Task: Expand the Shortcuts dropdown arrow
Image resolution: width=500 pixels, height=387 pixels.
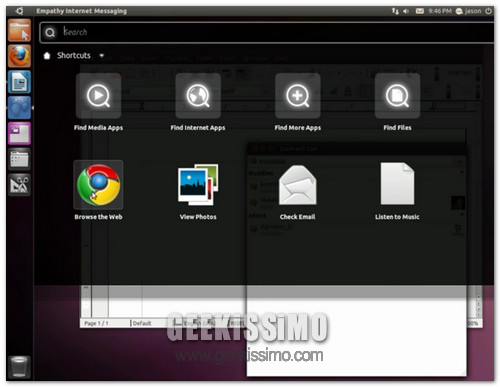Action: [x=102, y=55]
